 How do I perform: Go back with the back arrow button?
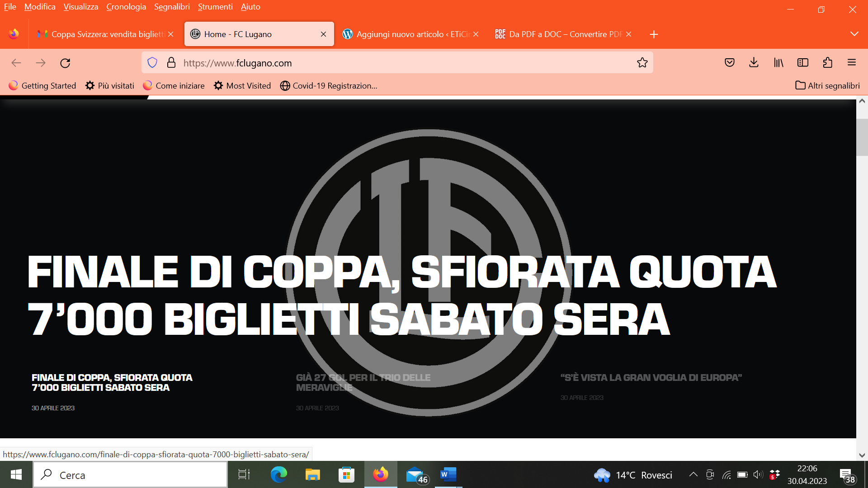click(16, 63)
